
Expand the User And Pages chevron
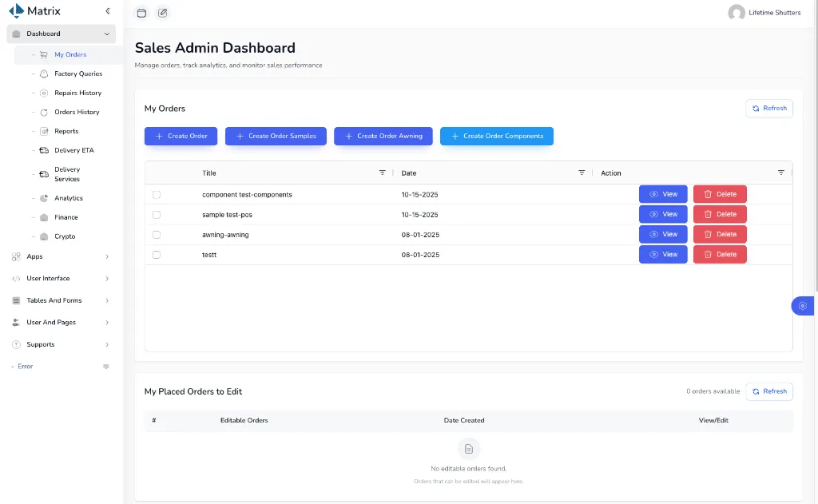coord(107,323)
